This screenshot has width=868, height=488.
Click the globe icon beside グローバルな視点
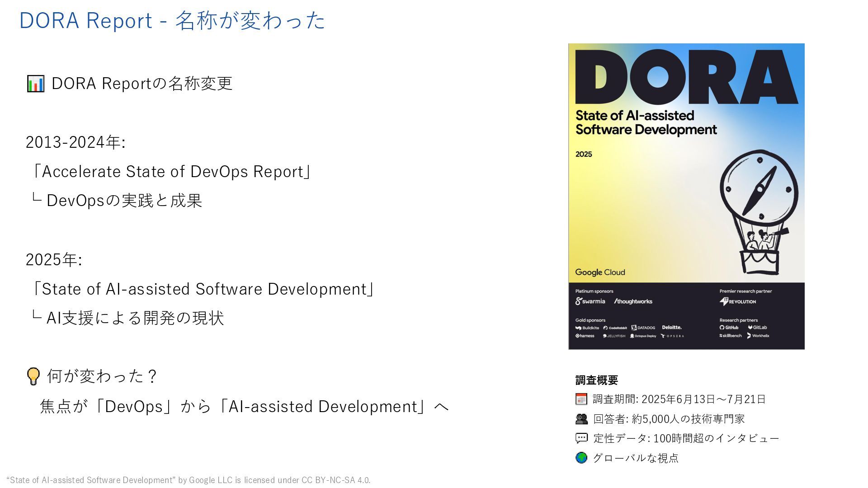[x=581, y=458]
